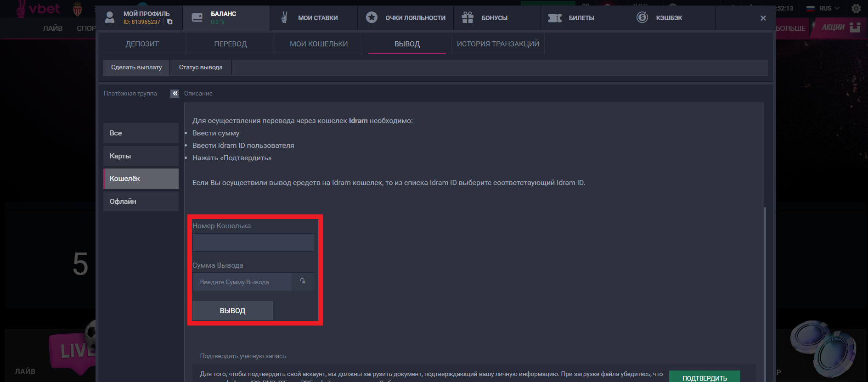The image size is (868, 382).
Task: Select the Карты payment group
Action: click(x=141, y=156)
